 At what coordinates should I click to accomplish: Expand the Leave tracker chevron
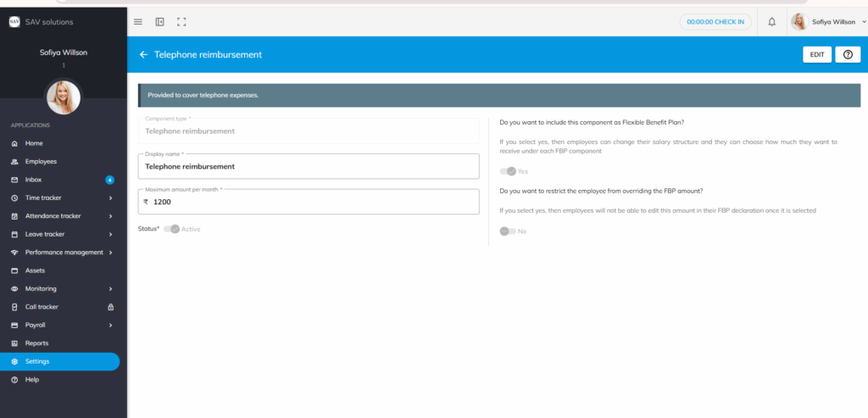111,234
